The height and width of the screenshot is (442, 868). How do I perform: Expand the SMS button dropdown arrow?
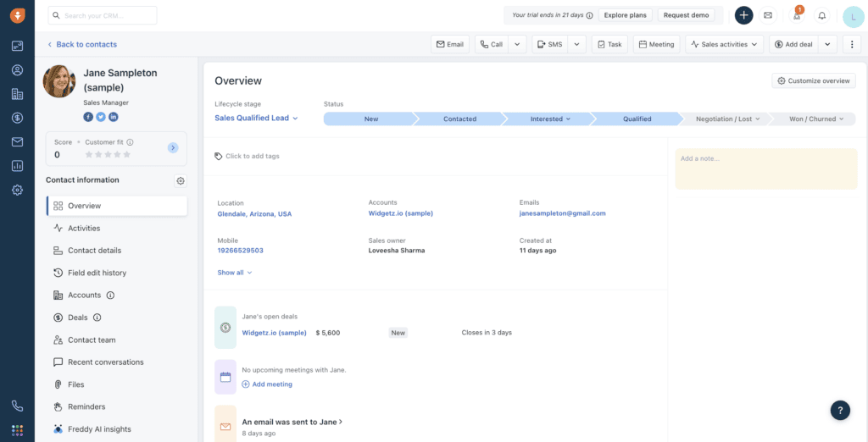(x=576, y=44)
